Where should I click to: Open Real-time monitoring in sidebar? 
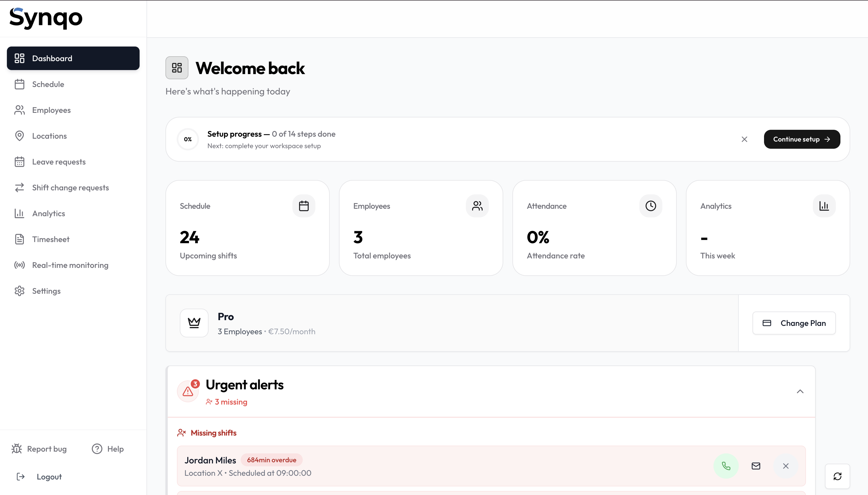(x=70, y=265)
